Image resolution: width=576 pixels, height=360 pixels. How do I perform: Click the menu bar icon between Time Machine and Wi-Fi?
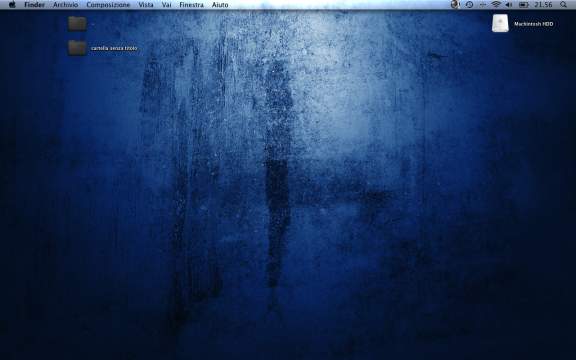click(483, 5)
